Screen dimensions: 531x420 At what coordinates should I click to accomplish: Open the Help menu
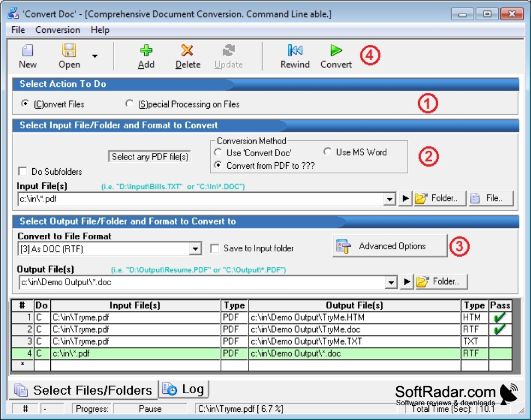click(100, 30)
